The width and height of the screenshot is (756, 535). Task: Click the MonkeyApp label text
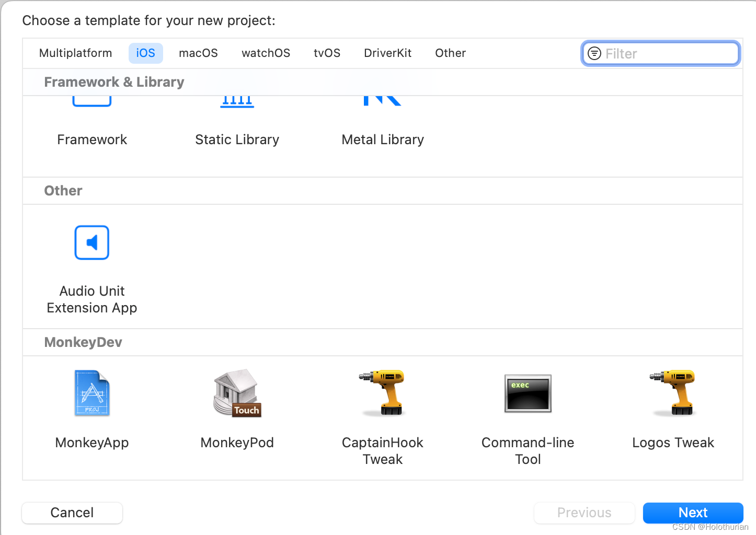[x=92, y=443]
